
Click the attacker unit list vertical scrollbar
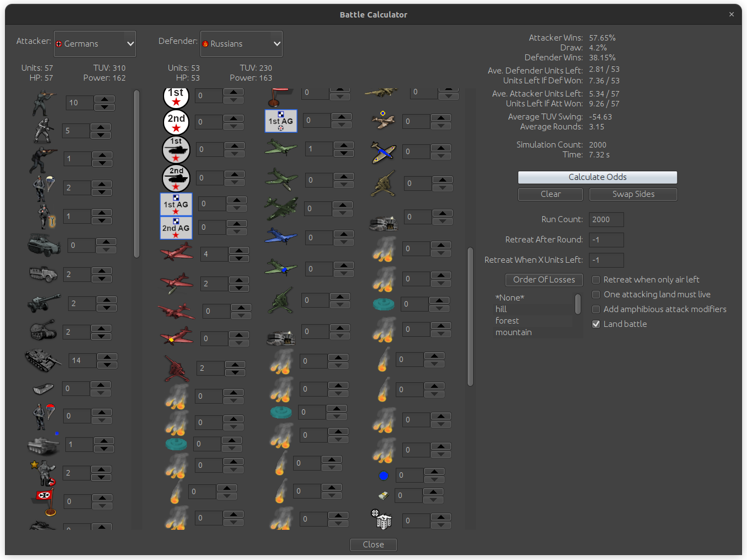[x=137, y=174]
